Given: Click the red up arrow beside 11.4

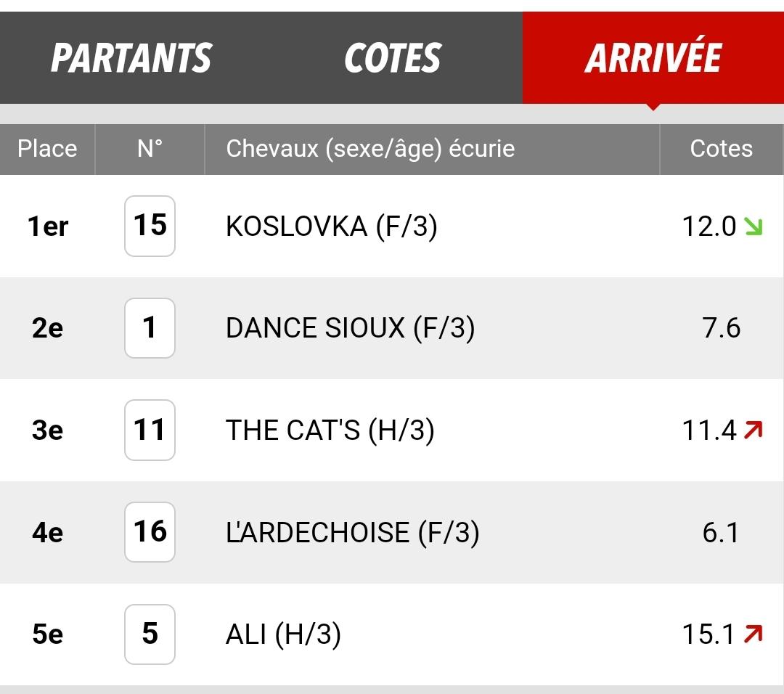Looking at the screenshot, I should [753, 430].
